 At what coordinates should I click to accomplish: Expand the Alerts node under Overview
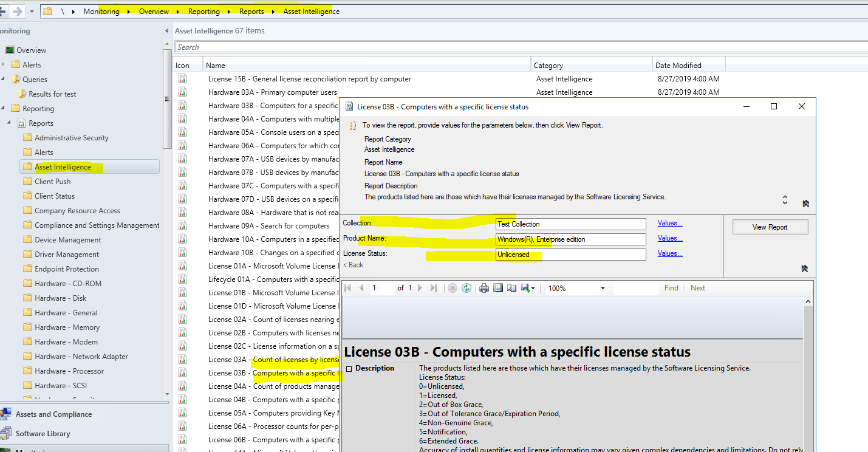pos(3,64)
